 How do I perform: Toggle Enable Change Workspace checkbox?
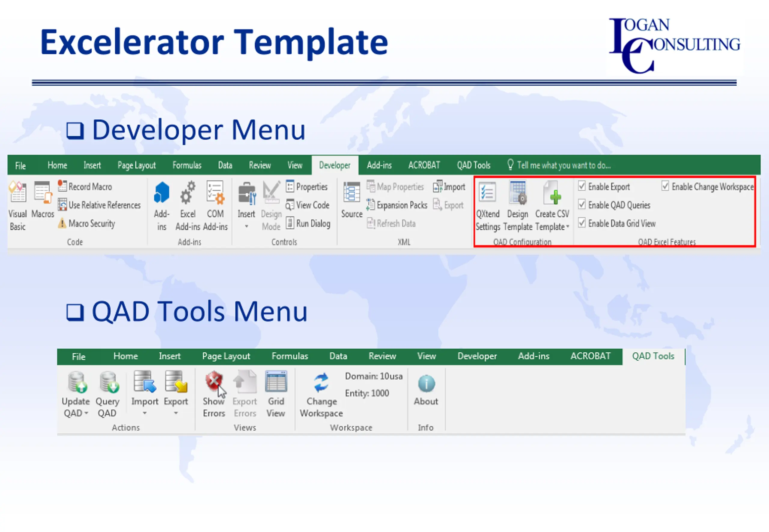[665, 186]
